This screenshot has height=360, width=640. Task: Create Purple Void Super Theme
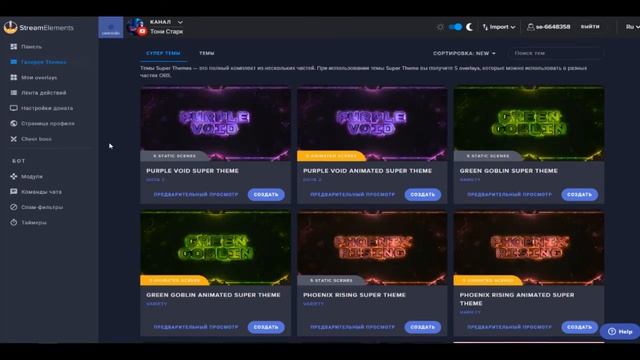[266, 195]
